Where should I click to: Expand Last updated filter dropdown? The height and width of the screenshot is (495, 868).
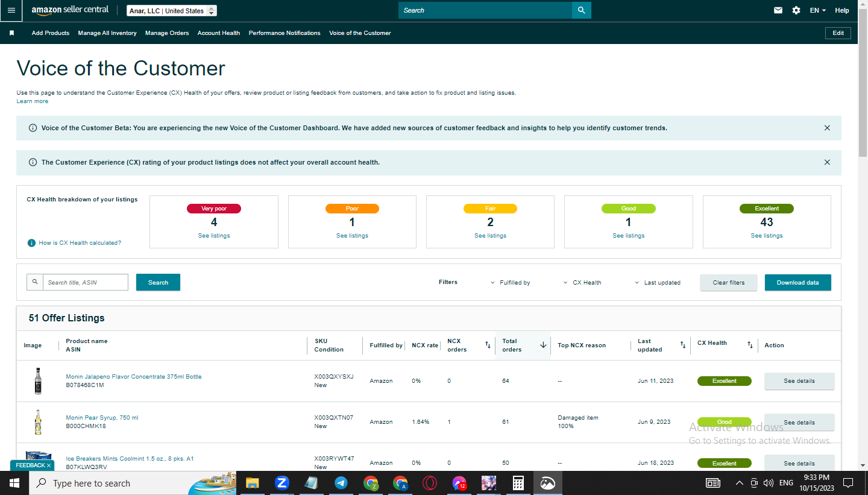(x=658, y=282)
